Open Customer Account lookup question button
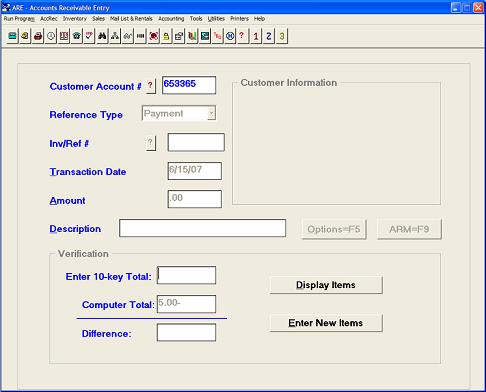The height and width of the screenshot is (392, 486). [x=151, y=86]
